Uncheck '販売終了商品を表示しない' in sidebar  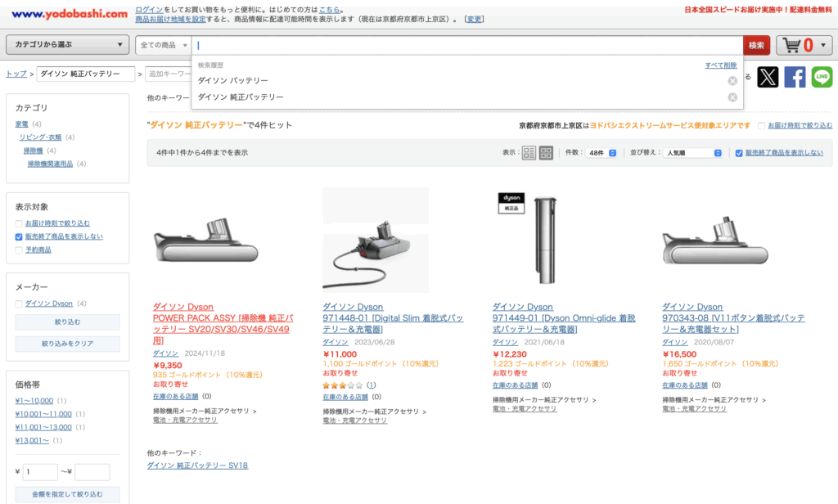coord(20,236)
